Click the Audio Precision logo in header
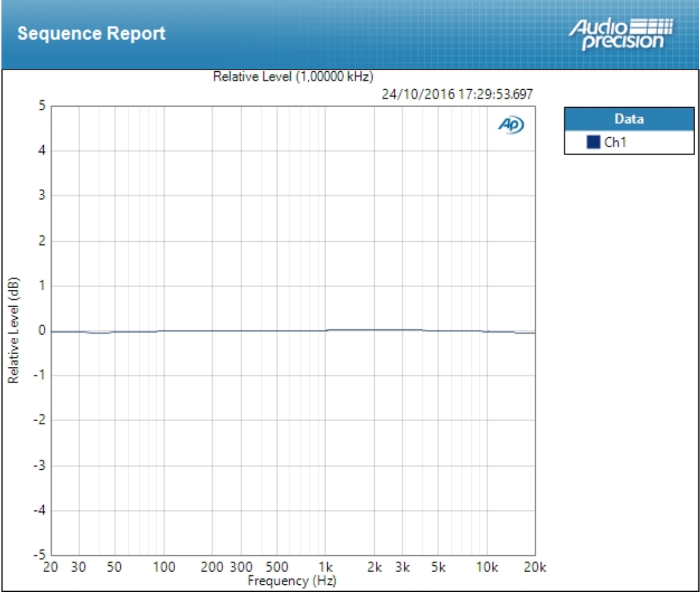700x592 pixels. click(621, 34)
